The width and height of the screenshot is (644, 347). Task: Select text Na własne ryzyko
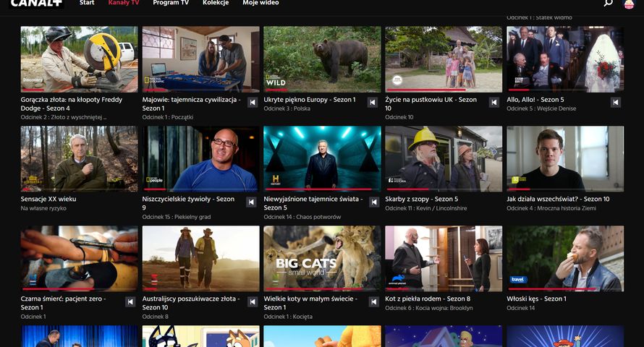coord(43,208)
